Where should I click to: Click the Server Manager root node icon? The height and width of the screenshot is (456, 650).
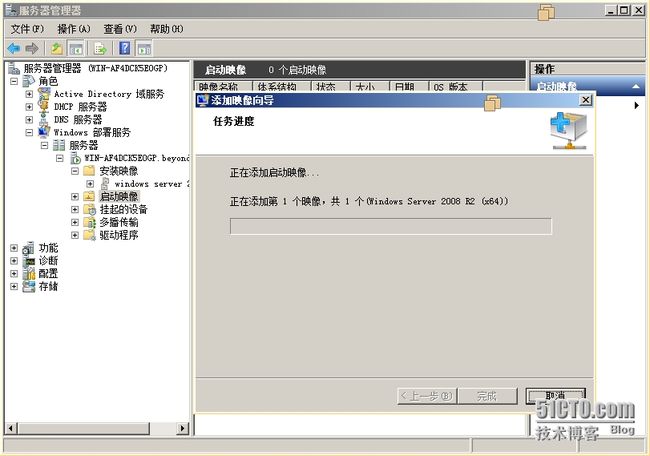[14, 68]
